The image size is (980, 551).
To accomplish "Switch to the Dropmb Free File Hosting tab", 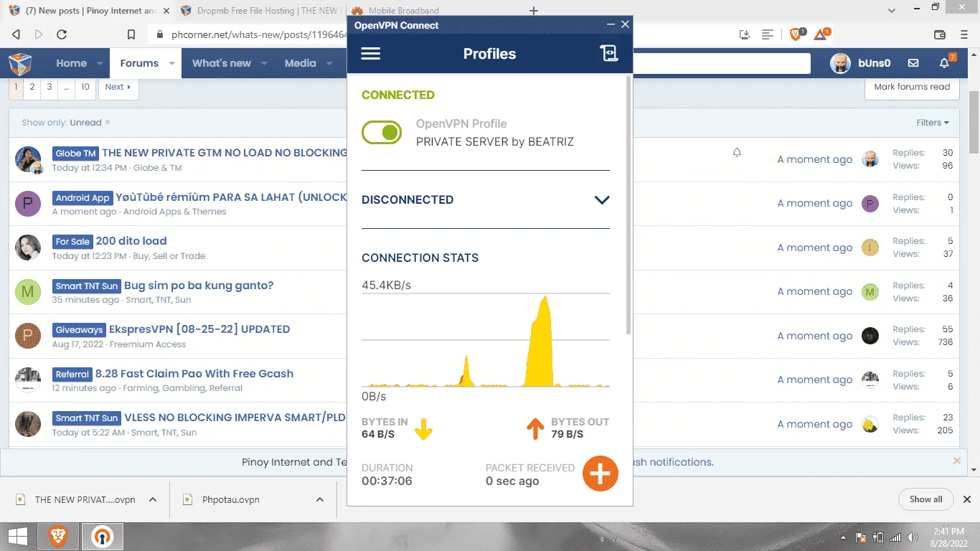I will [260, 11].
